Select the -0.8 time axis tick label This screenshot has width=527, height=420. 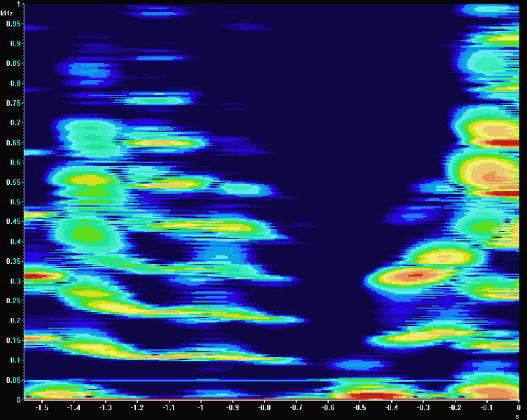pos(263,406)
